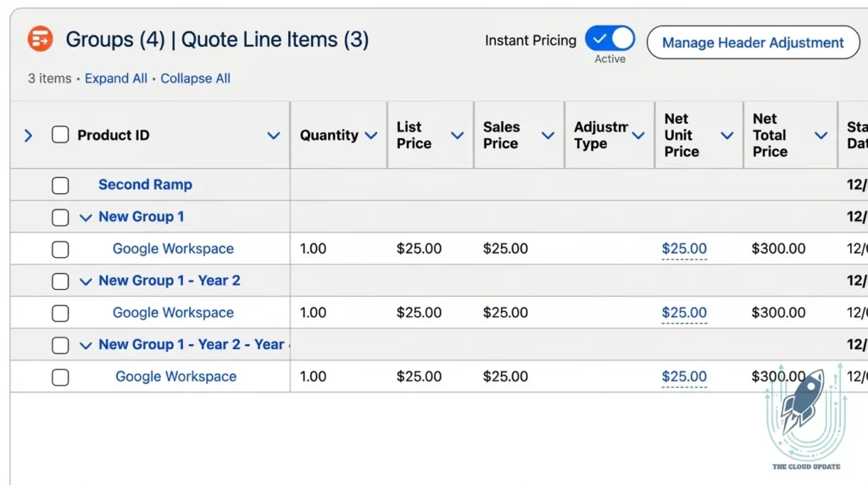The image size is (868, 485).
Task: Open the New Group 1 link
Action: pyautogui.click(x=142, y=216)
